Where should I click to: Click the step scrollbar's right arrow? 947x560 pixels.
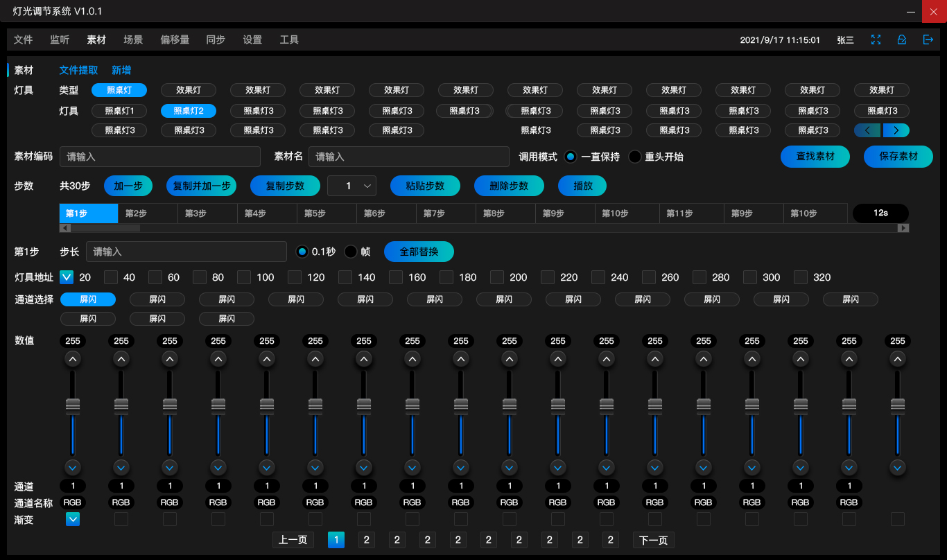point(903,228)
